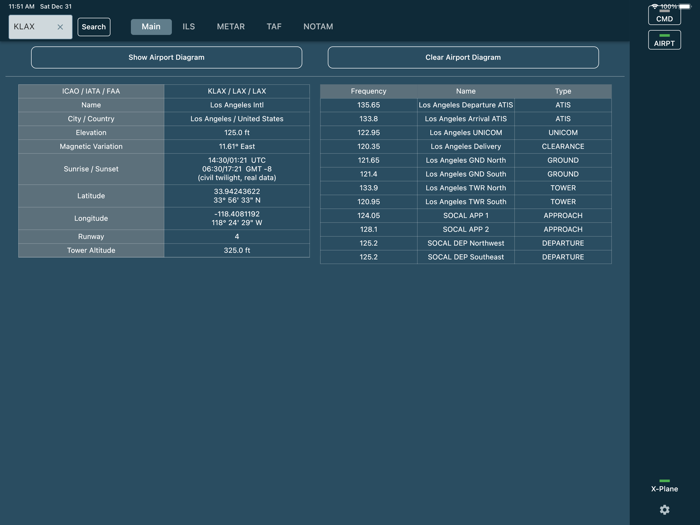Select Los Angeles GND South
This screenshot has height=525, width=700.
click(x=466, y=174)
